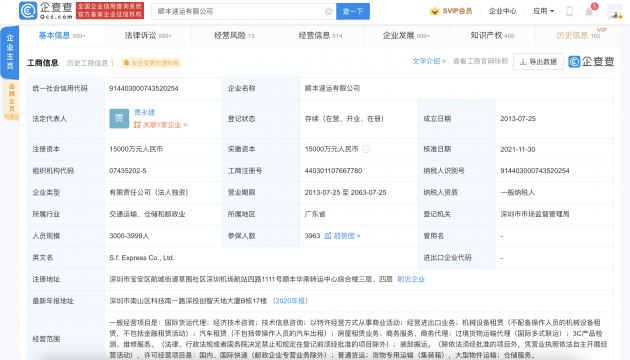Open the notification bell icon
Image resolution: width=630 pixels, height=360 pixels.
click(x=589, y=11)
